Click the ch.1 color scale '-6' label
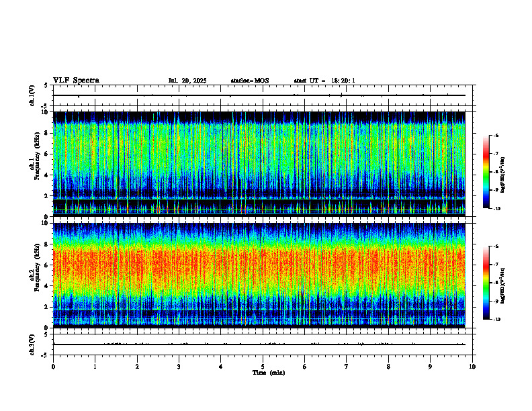 click(x=496, y=135)
